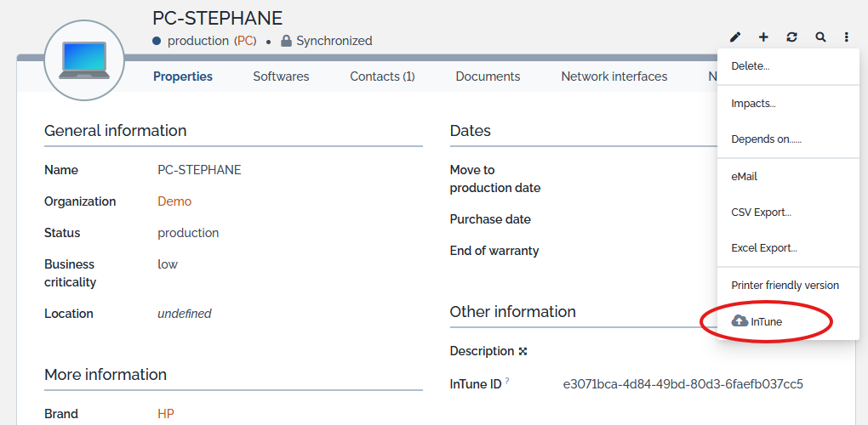The height and width of the screenshot is (425, 868).
Task: Click Excel Export... menu item
Action: pos(763,248)
